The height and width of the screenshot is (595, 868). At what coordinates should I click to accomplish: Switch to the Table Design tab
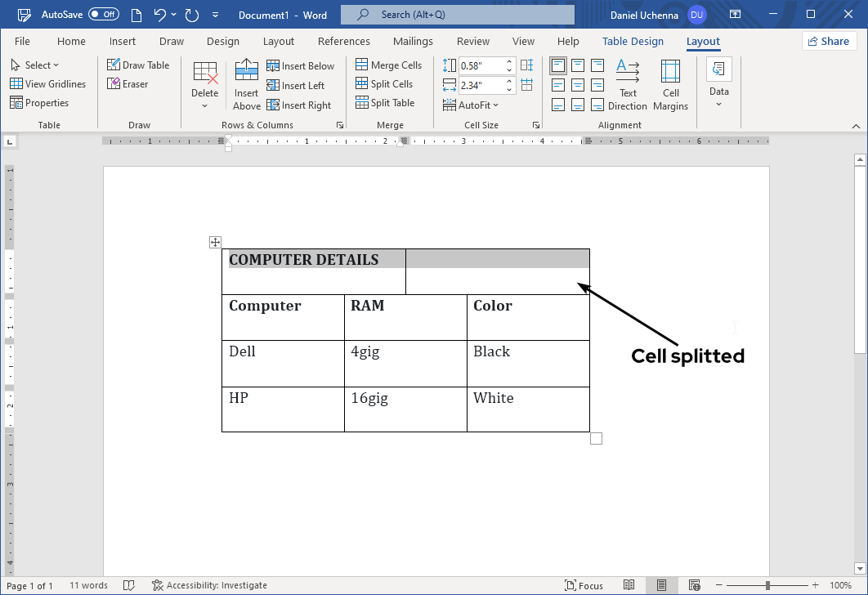[633, 41]
